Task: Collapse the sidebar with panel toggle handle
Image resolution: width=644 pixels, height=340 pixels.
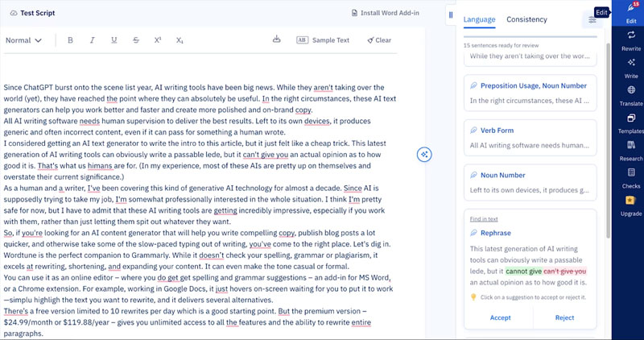Action: [x=451, y=15]
